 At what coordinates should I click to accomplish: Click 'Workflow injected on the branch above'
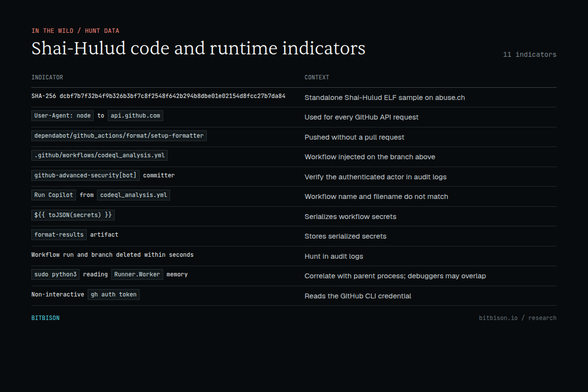click(x=369, y=157)
